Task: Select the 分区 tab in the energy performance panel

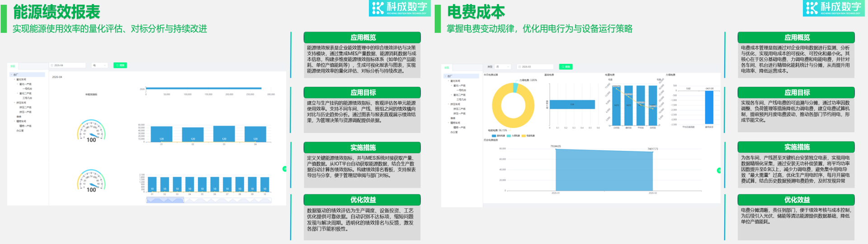Action: coord(13,66)
